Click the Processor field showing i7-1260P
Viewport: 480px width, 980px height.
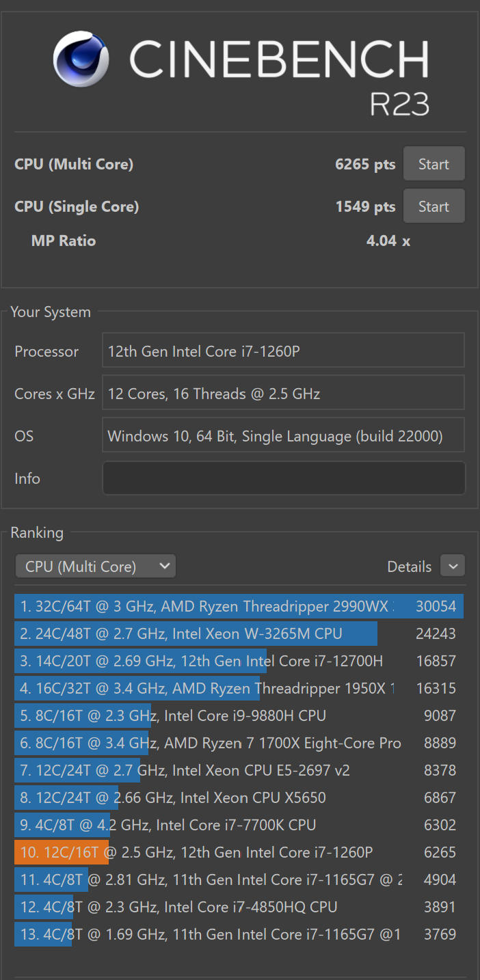(x=283, y=350)
